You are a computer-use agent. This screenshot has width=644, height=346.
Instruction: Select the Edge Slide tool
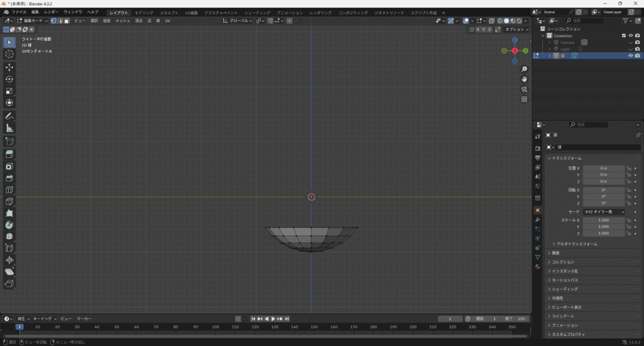coord(9,248)
